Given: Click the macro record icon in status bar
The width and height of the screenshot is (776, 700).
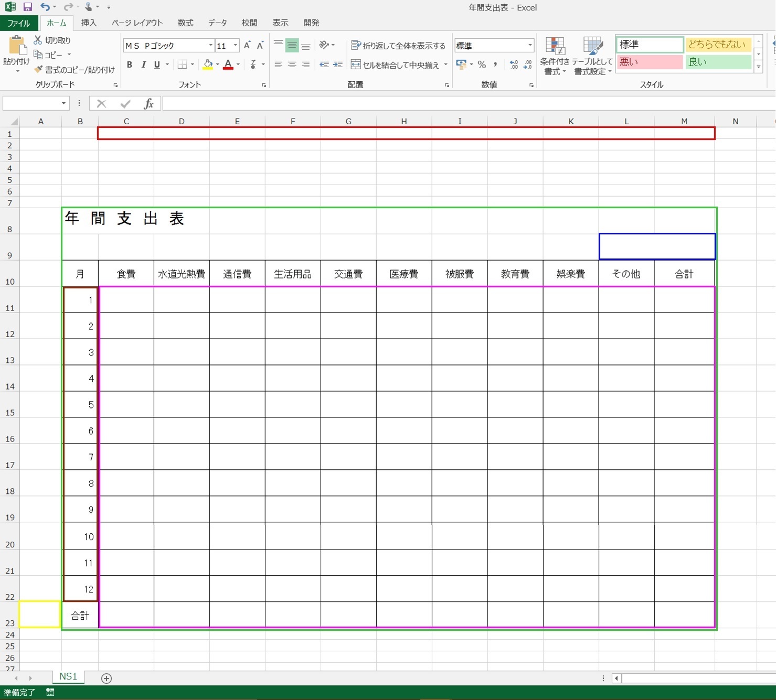Looking at the screenshot, I should click(x=50, y=692).
